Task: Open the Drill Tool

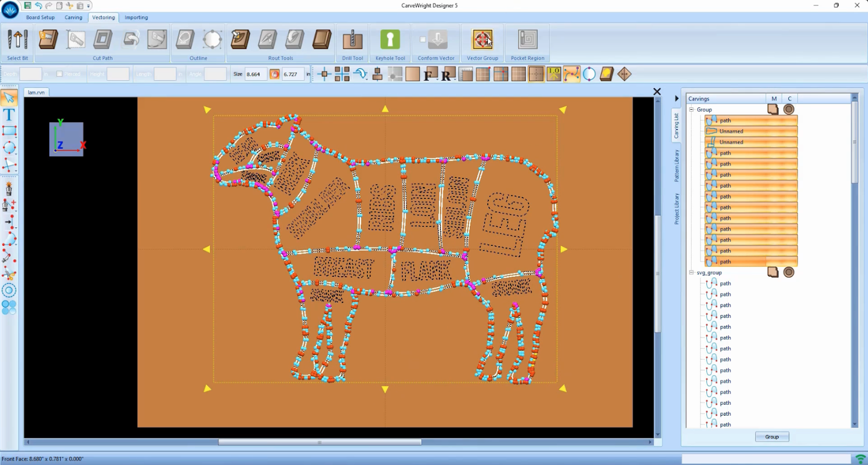Action: [x=353, y=40]
